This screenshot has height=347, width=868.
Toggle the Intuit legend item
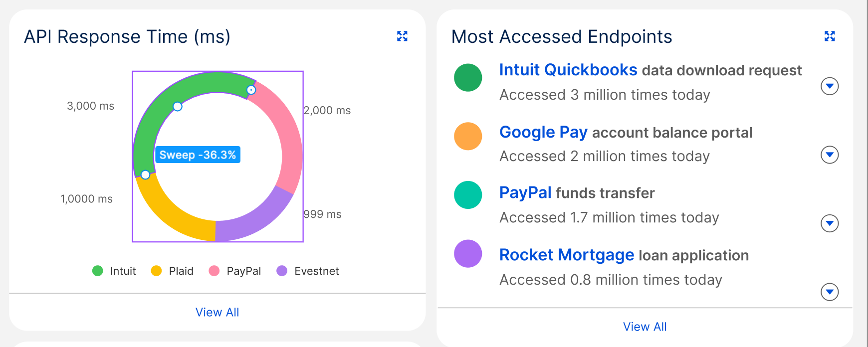click(x=114, y=271)
